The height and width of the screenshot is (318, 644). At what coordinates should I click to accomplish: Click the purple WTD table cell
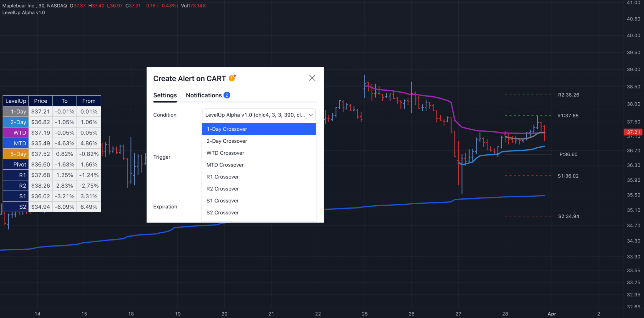click(x=16, y=133)
